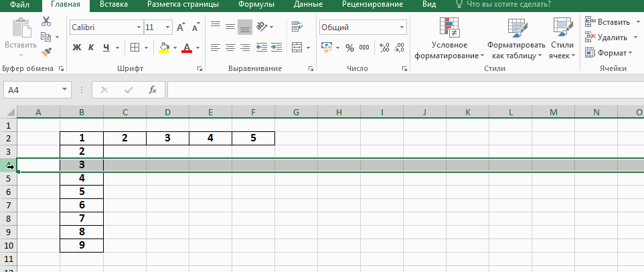This screenshot has height=272, width=644.
Task: Switch to Разметка страницы tab
Action: [x=183, y=5]
